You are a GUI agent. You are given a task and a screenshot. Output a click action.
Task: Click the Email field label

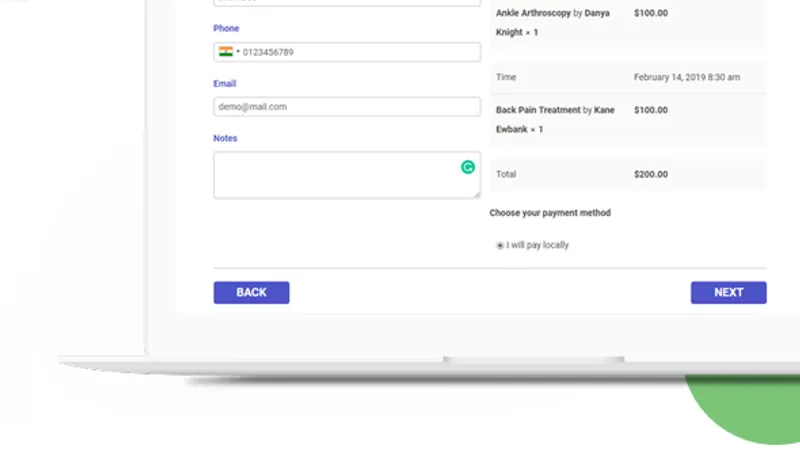coord(224,84)
